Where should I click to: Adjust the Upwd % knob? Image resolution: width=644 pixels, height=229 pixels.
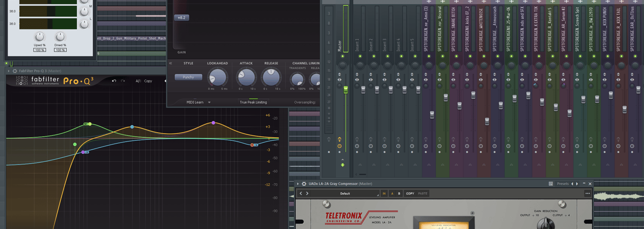40,36
